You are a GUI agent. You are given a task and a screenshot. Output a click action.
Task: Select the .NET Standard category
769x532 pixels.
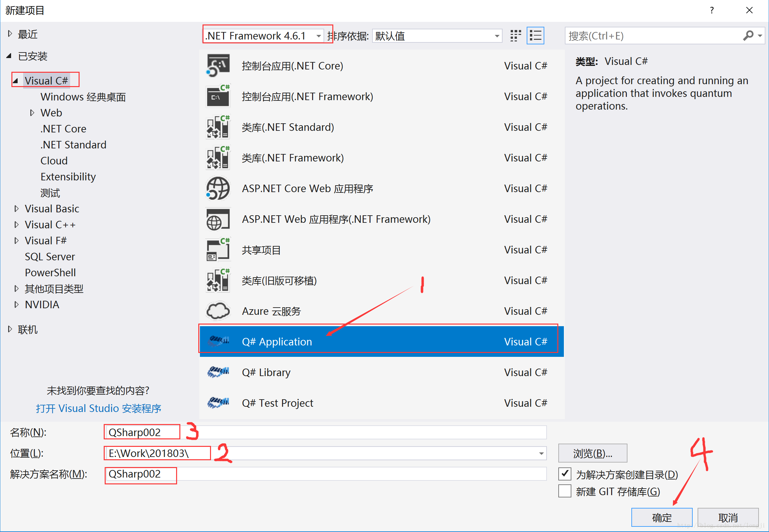pos(73,145)
